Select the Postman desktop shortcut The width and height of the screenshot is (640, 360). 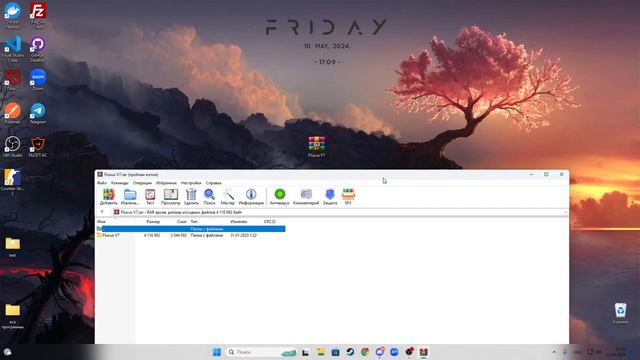tap(12, 113)
